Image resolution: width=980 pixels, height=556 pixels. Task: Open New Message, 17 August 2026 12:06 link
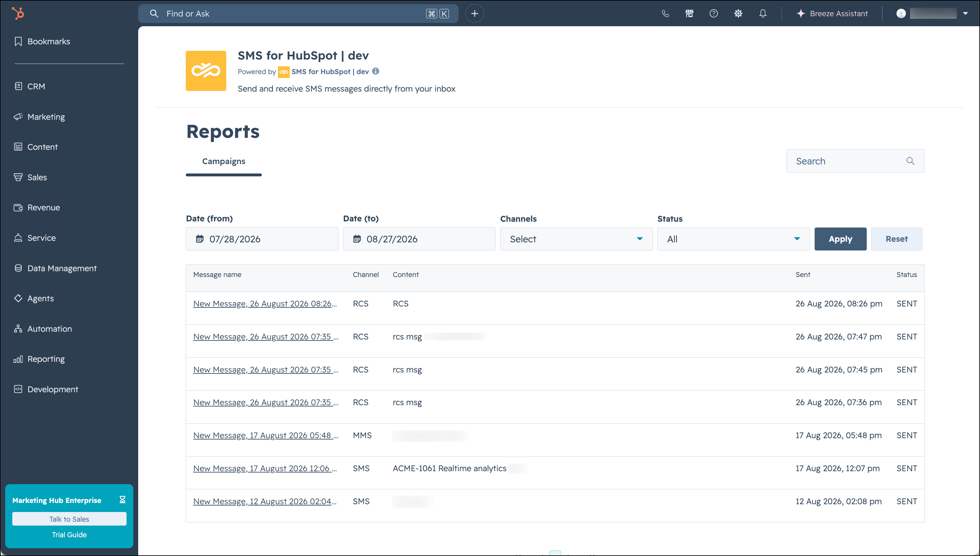click(x=265, y=468)
